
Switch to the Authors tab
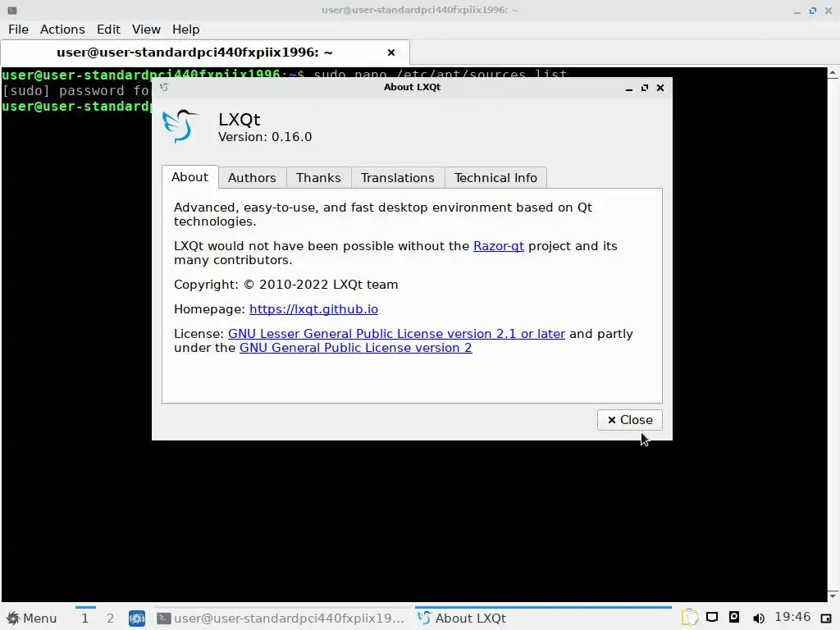(x=252, y=178)
